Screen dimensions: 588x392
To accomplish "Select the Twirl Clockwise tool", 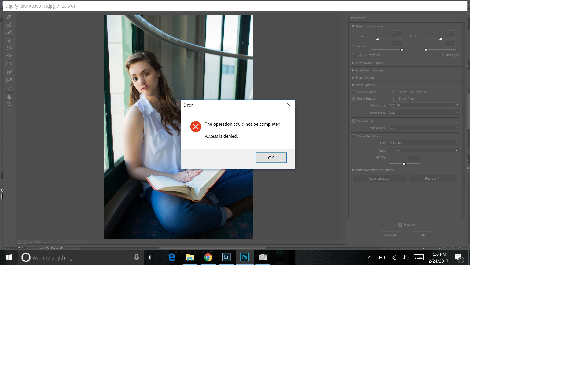I will [9, 41].
